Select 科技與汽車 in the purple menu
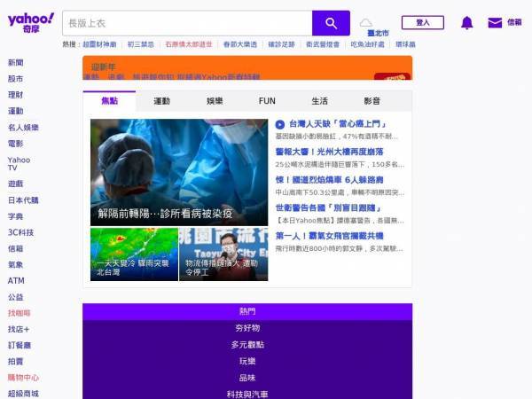Screen dimensions: 532x399 pos(247,395)
